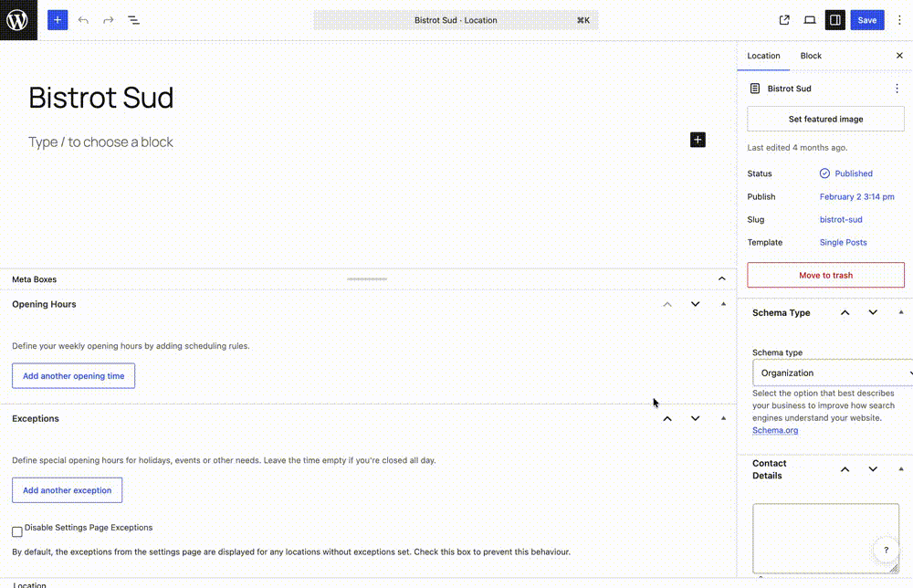Toggle the Opening Hours panel
The height and width of the screenshot is (588, 913).
point(724,304)
